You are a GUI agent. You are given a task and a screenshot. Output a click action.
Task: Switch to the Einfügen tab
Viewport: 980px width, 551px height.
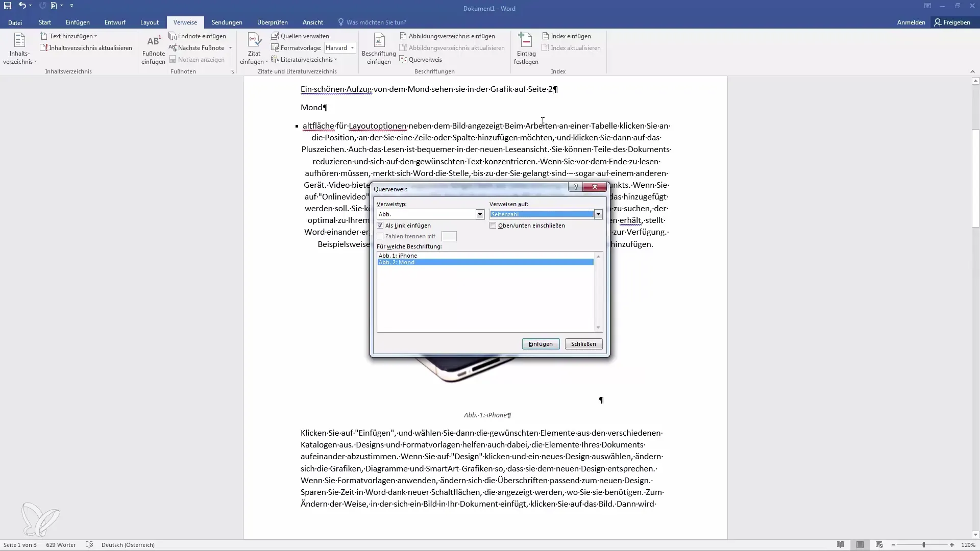78,22
